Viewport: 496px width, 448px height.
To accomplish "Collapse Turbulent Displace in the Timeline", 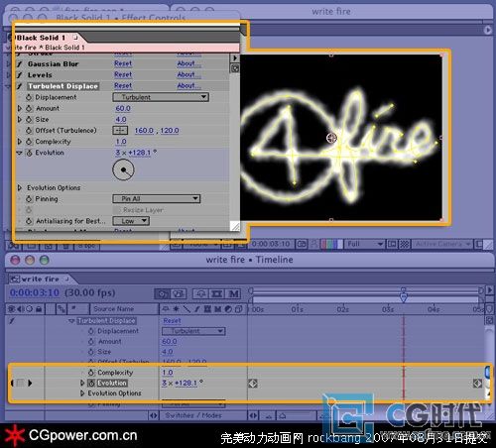I will [x=71, y=321].
